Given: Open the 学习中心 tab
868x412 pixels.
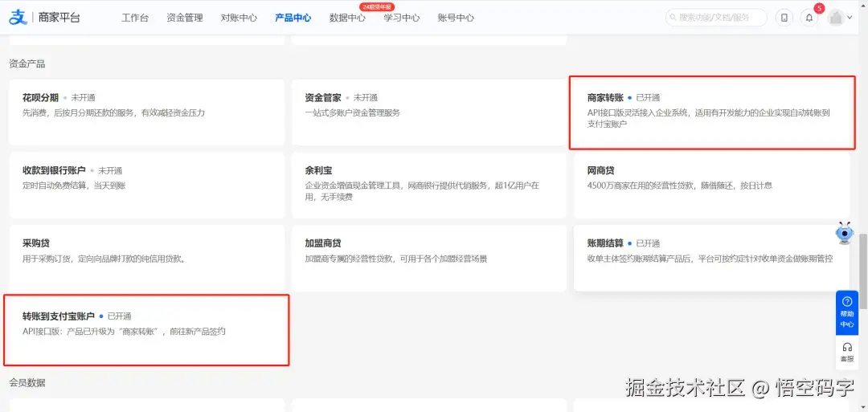Looking at the screenshot, I should [401, 18].
